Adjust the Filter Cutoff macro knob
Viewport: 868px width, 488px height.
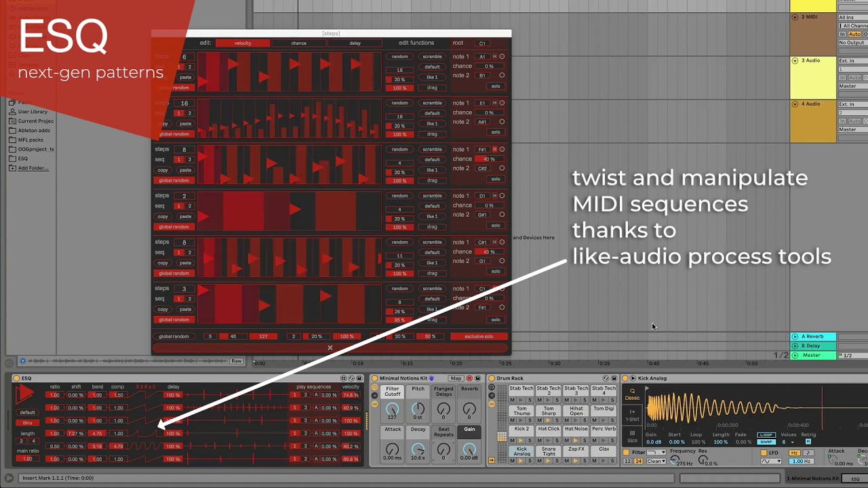click(x=393, y=409)
